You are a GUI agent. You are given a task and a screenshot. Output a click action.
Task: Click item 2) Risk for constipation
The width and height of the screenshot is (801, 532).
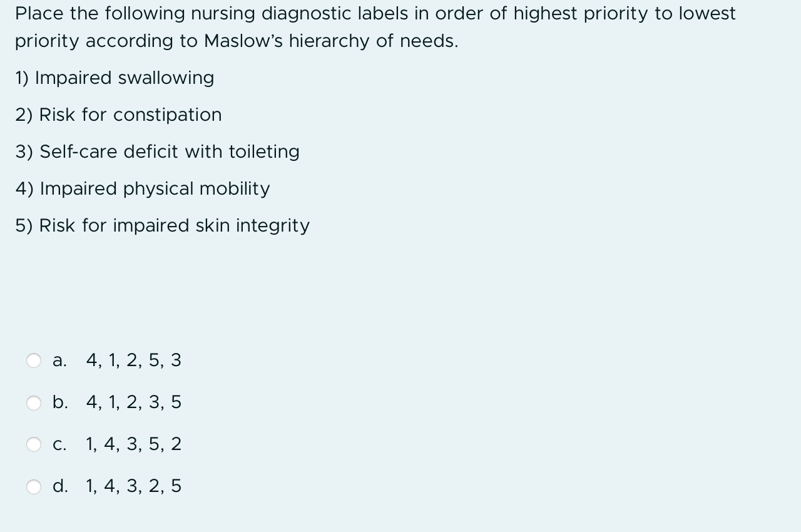point(118,115)
